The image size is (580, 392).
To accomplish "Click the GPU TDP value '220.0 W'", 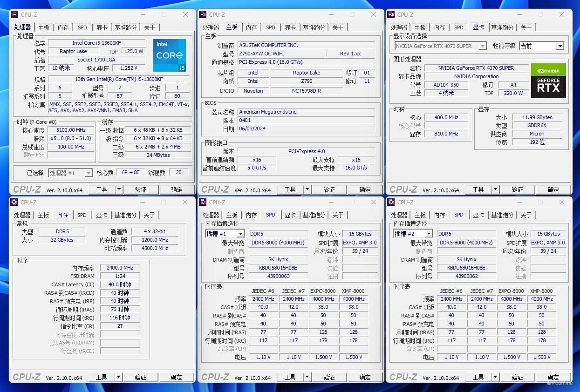I will click(513, 93).
